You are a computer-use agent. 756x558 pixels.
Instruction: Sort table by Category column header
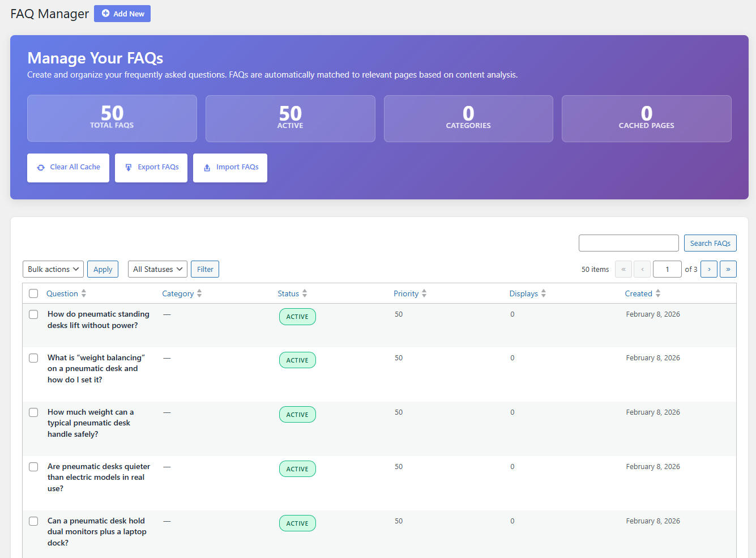coord(178,293)
